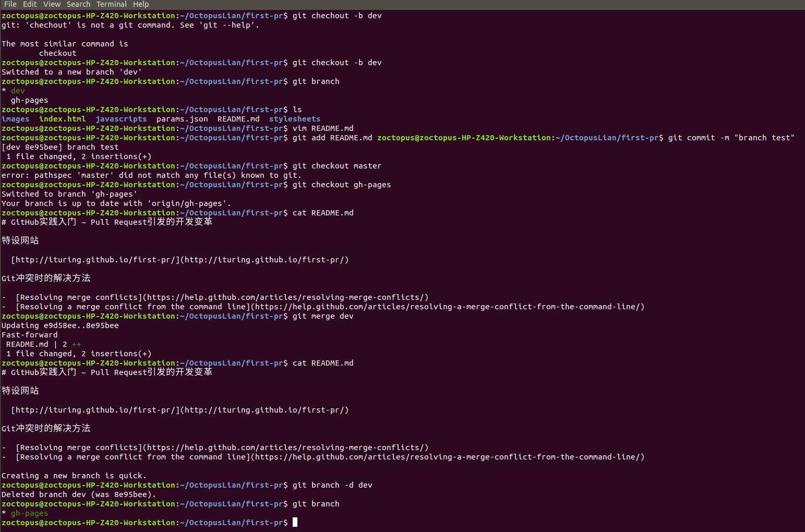Click 'Deleted branch dev (was 8e95bee).' line
The image size is (805, 532).
(x=79, y=494)
